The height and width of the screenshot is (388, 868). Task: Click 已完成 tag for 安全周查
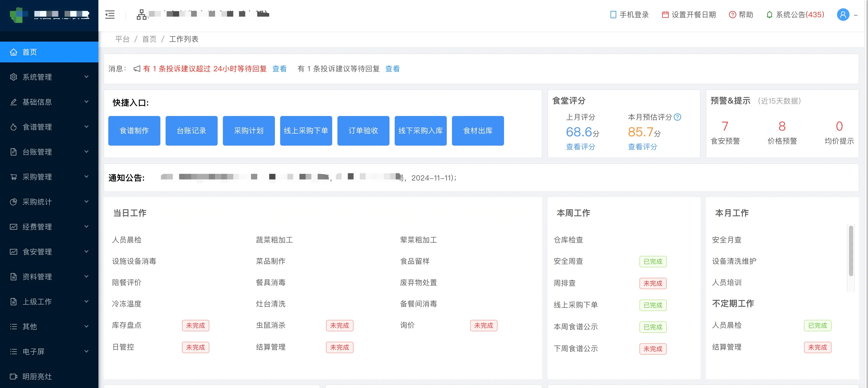click(653, 261)
